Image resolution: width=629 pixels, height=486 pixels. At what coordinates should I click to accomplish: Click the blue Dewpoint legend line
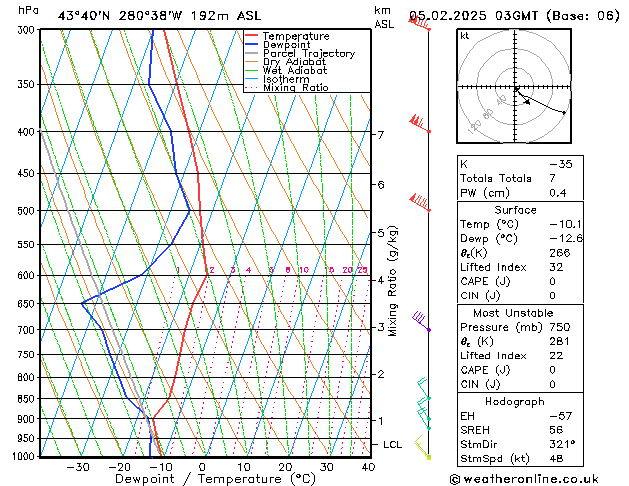coord(252,45)
